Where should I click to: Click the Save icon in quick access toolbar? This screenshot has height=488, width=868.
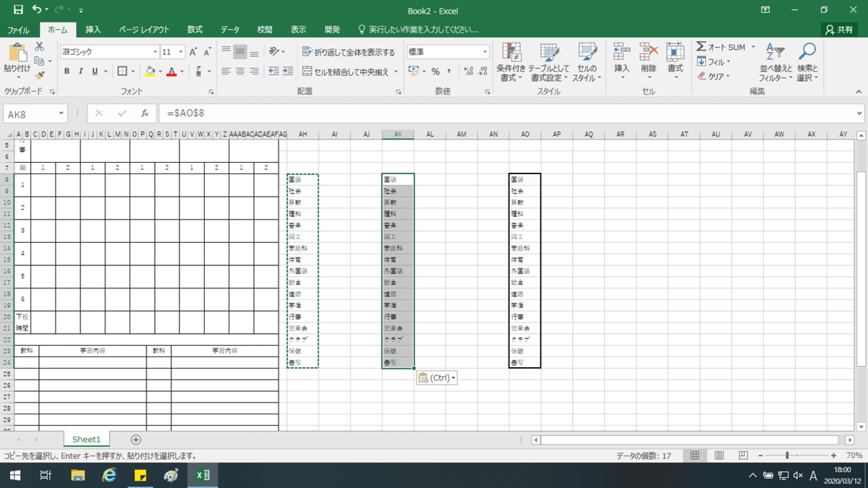point(18,10)
